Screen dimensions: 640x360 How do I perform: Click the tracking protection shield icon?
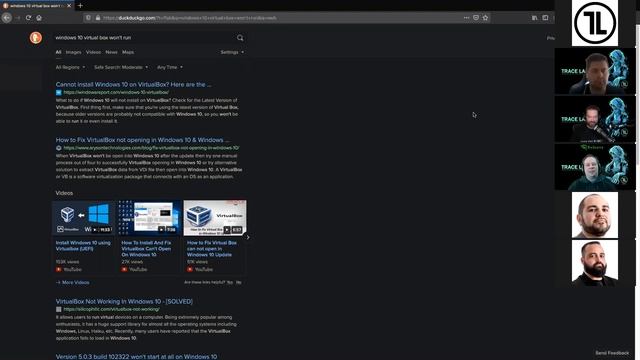pyautogui.click(x=88, y=18)
